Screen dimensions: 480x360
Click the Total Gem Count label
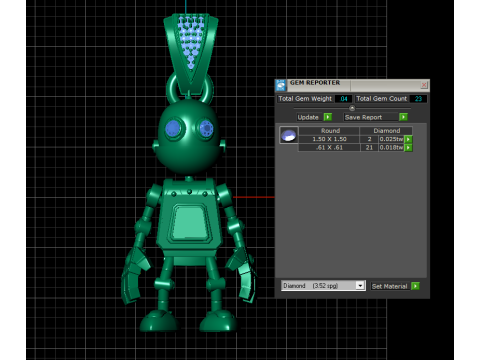382,99
